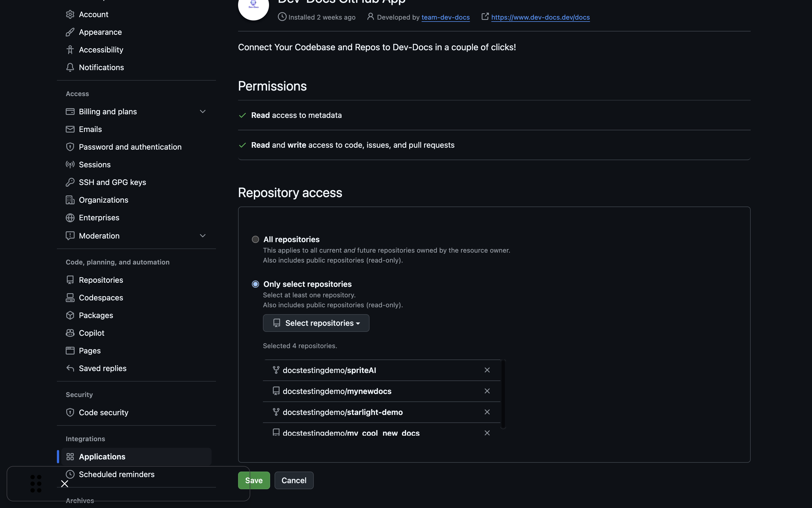812x508 pixels.
Task: Expand the Moderation section chevron
Action: pos(203,236)
